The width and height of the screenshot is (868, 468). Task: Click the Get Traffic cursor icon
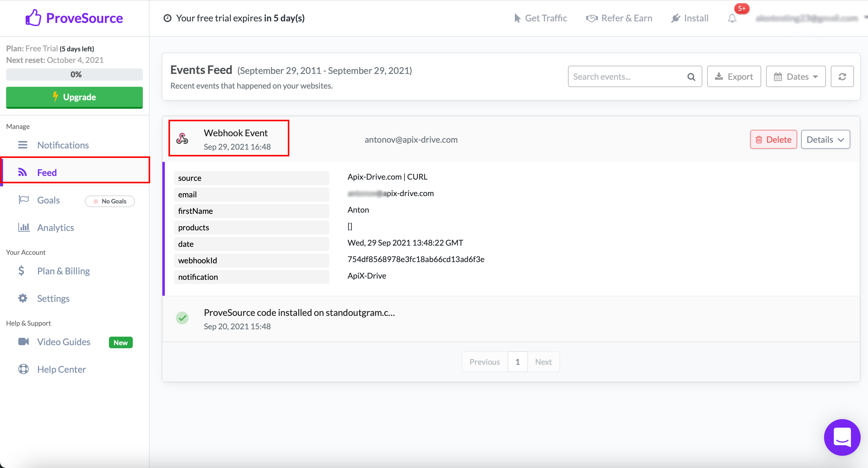click(517, 18)
